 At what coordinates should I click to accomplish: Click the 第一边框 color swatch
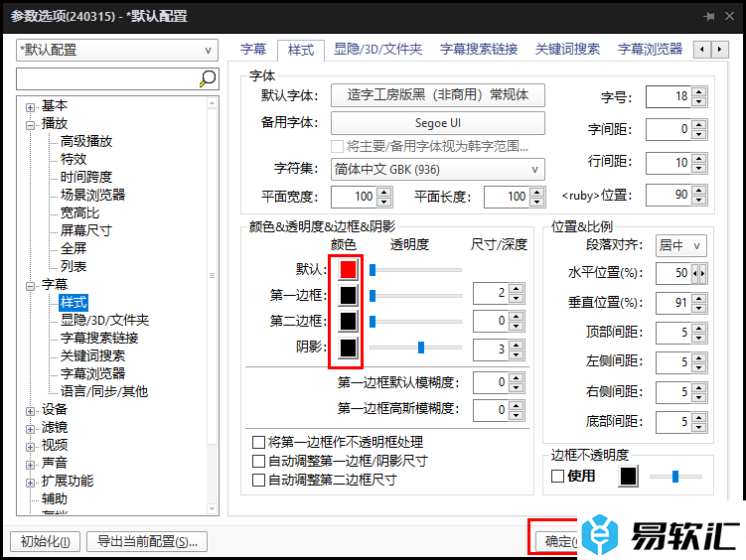[x=348, y=295]
